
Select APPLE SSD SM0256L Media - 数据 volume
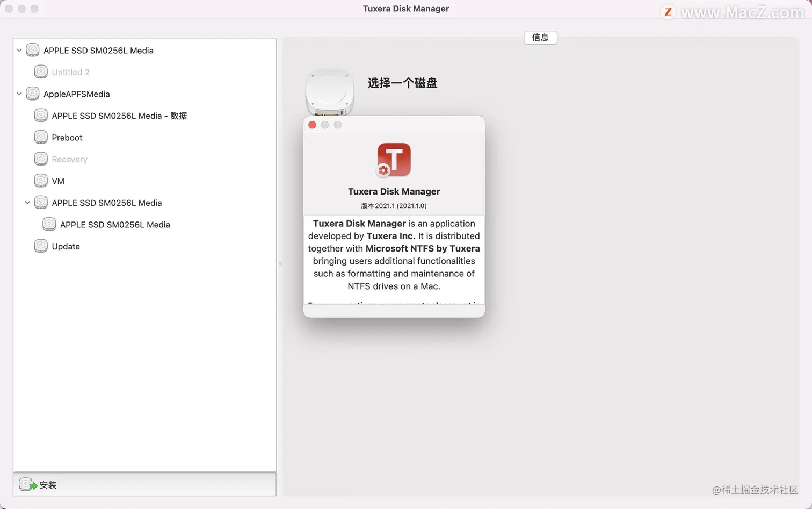coord(119,116)
